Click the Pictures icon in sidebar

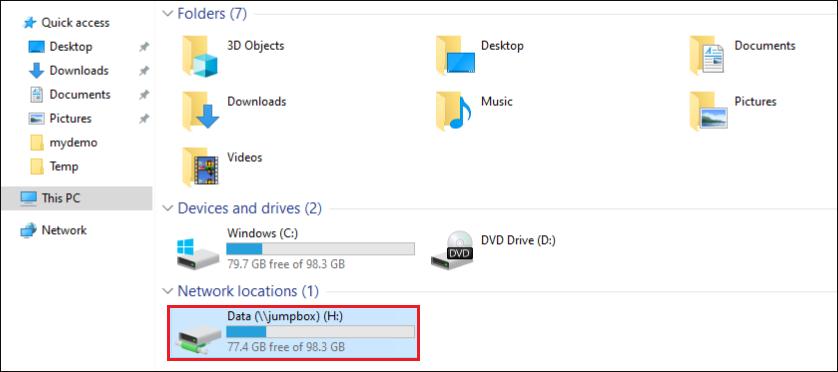[x=36, y=119]
